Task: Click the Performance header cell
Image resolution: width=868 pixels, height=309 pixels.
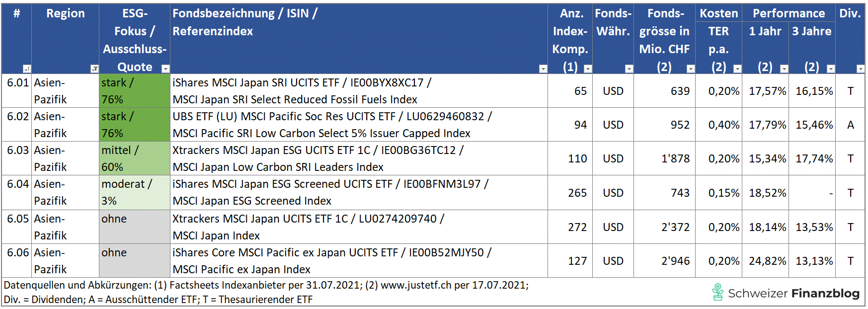Action: coord(789,13)
